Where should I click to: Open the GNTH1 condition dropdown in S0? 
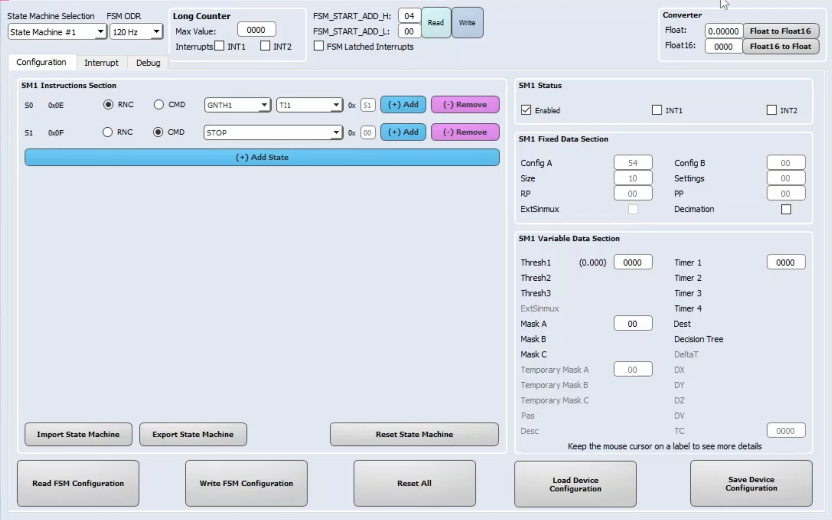tap(237, 105)
